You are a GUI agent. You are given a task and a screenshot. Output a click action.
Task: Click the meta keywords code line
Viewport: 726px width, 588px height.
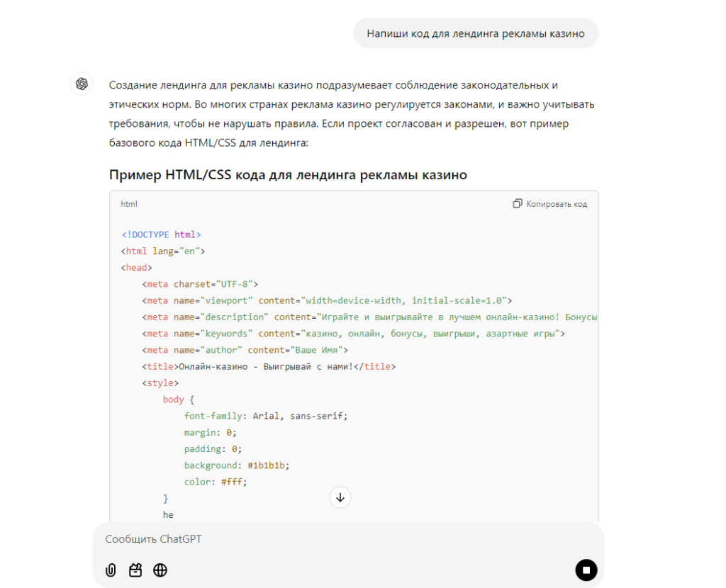pyautogui.click(x=354, y=334)
